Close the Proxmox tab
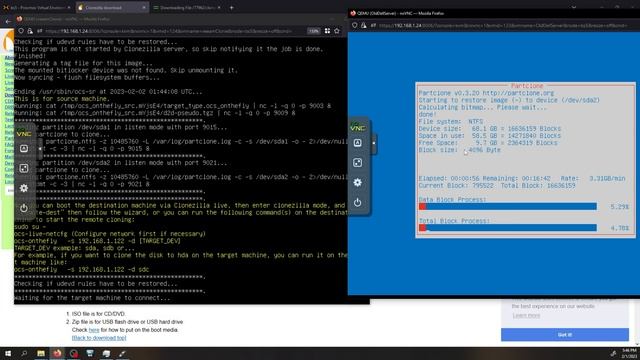Screen dimensions: 640x360 68,7
